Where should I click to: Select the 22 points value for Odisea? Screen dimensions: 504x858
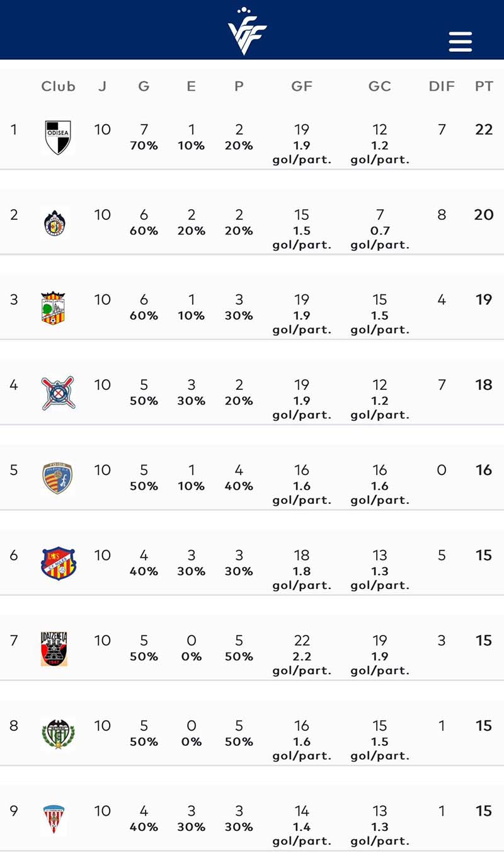tap(484, 129)
